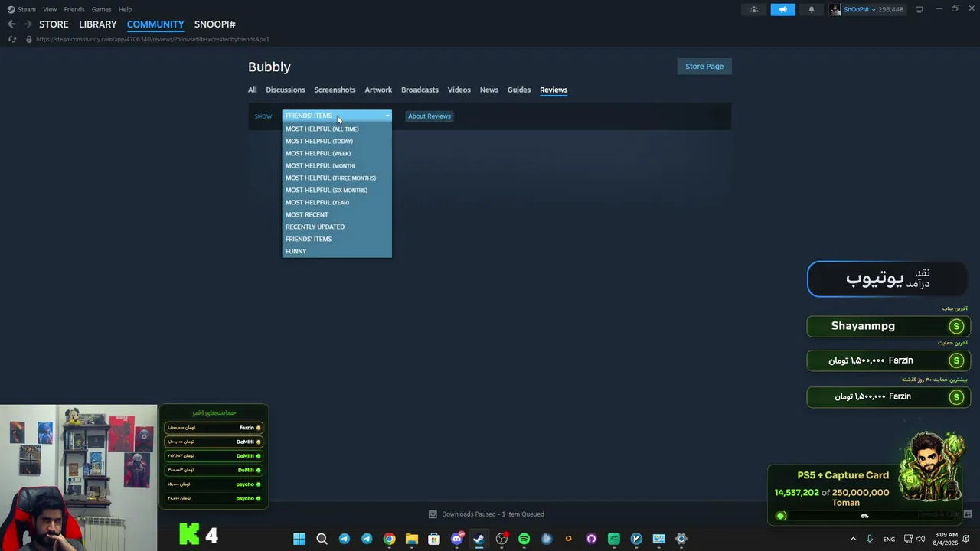The height and width of the screenshot is (551, 980).
Task: Open the friends group icon in header
Action: pyautogui.click(x=754, y=10)
